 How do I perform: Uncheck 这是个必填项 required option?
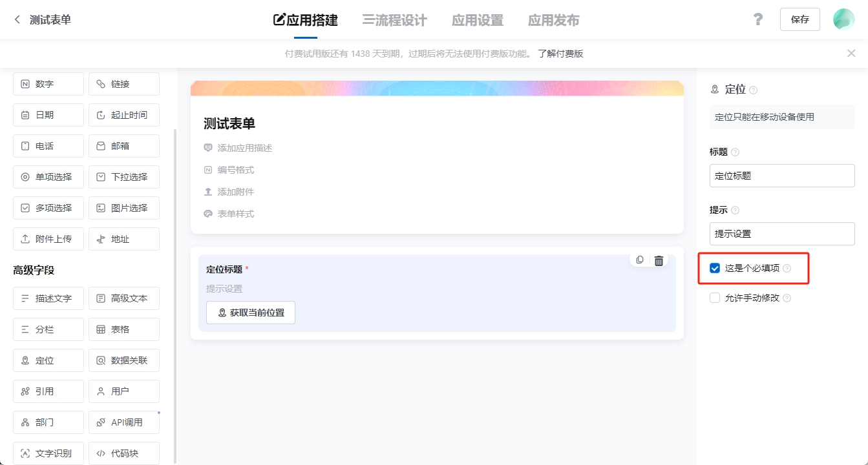click(714, 267)
